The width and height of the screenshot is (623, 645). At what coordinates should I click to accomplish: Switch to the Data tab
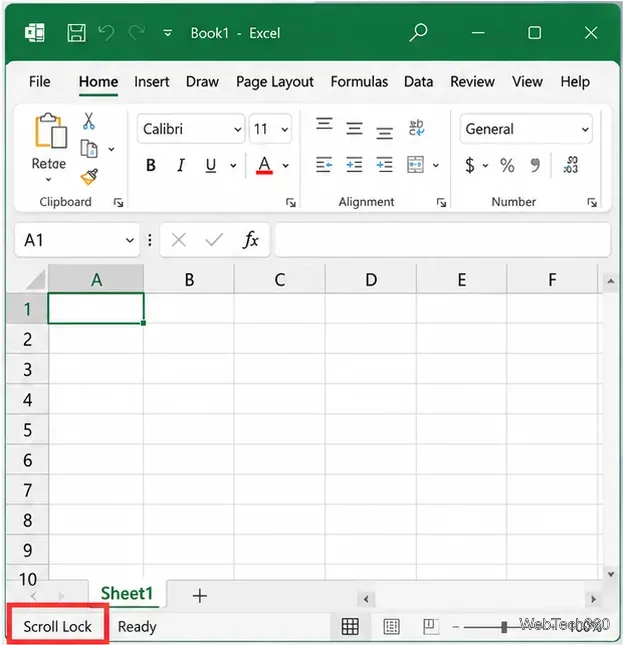418,81
